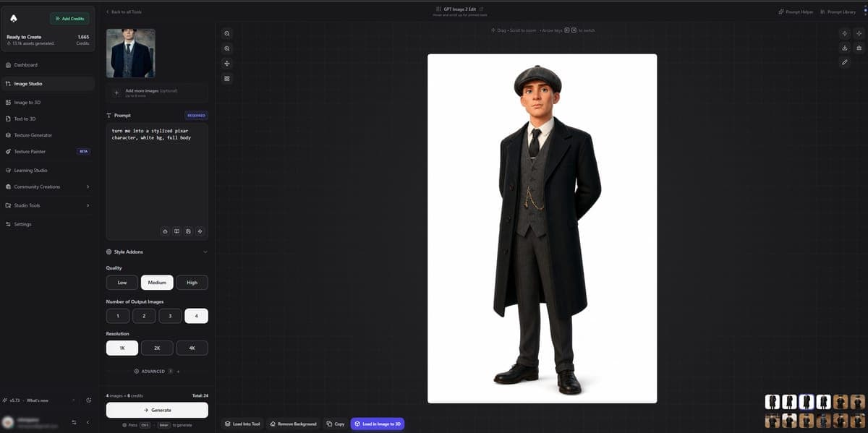Choose 1 output image

pyautogui.click(x=118, y=316)
